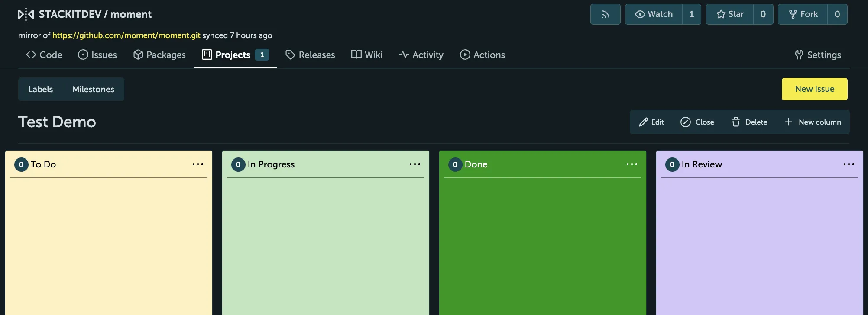Click the Close project circle-slash icon
This screenshot has width=868, height=315.
685,122
